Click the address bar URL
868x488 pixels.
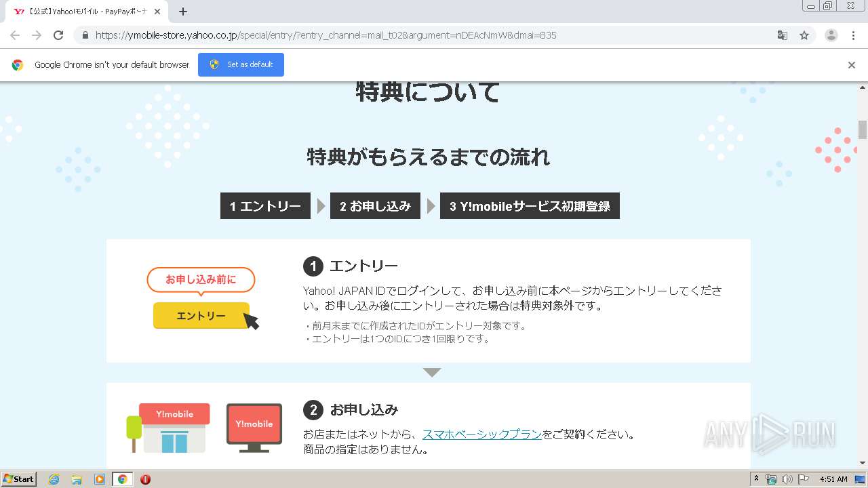(x=325, y=35)
